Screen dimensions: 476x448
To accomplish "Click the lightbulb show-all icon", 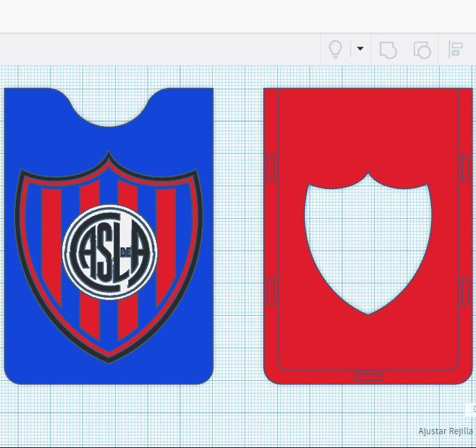I will 335,49.
